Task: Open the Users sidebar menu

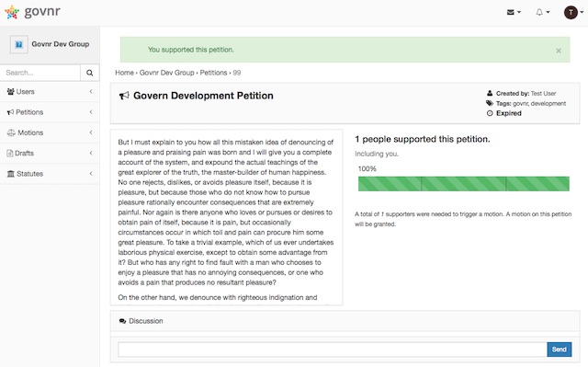Action: tap(50, 92)
